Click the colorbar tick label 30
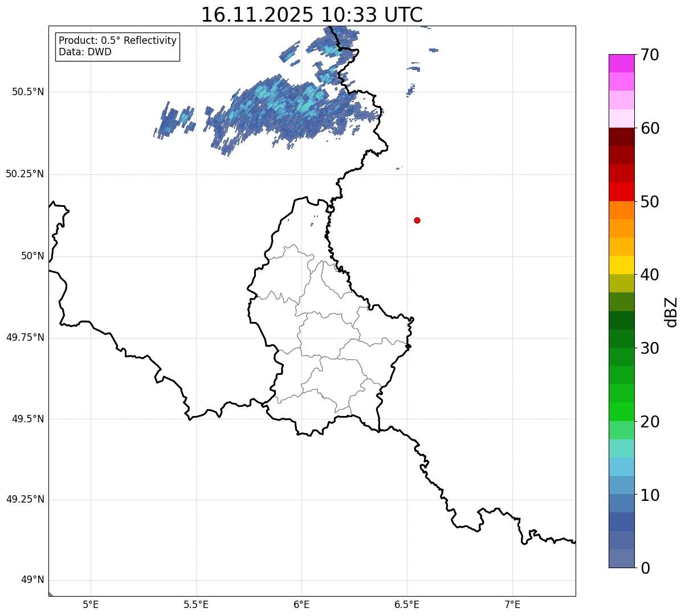 650,348
